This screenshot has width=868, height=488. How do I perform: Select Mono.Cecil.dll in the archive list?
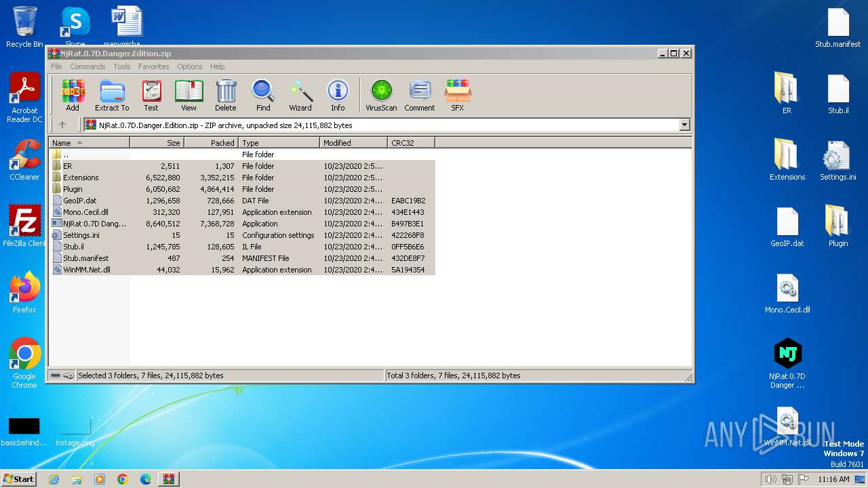(x=241, y=212)
